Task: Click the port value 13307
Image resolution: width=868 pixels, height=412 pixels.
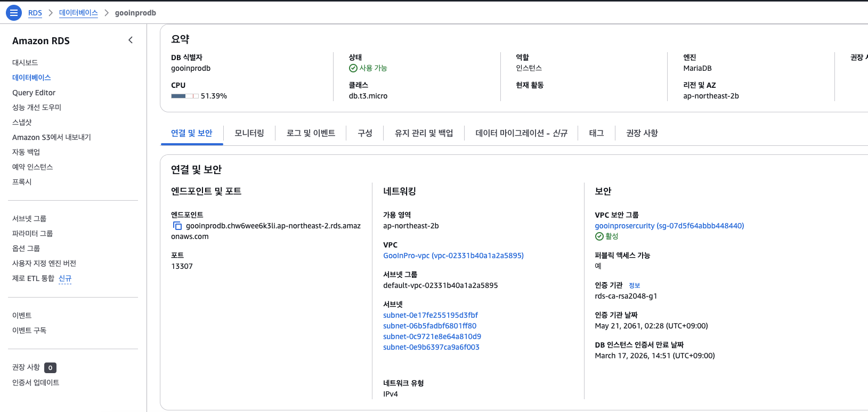Action: click(x=182, y=266)
